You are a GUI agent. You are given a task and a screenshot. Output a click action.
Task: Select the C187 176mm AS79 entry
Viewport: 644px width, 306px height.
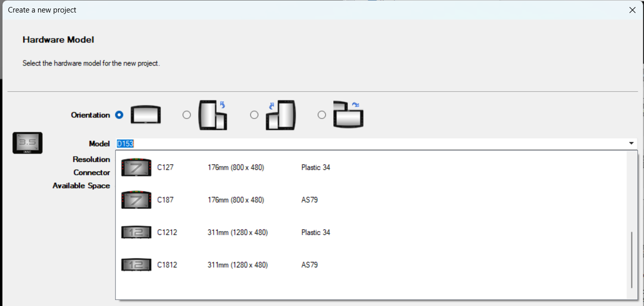point(371,200)
